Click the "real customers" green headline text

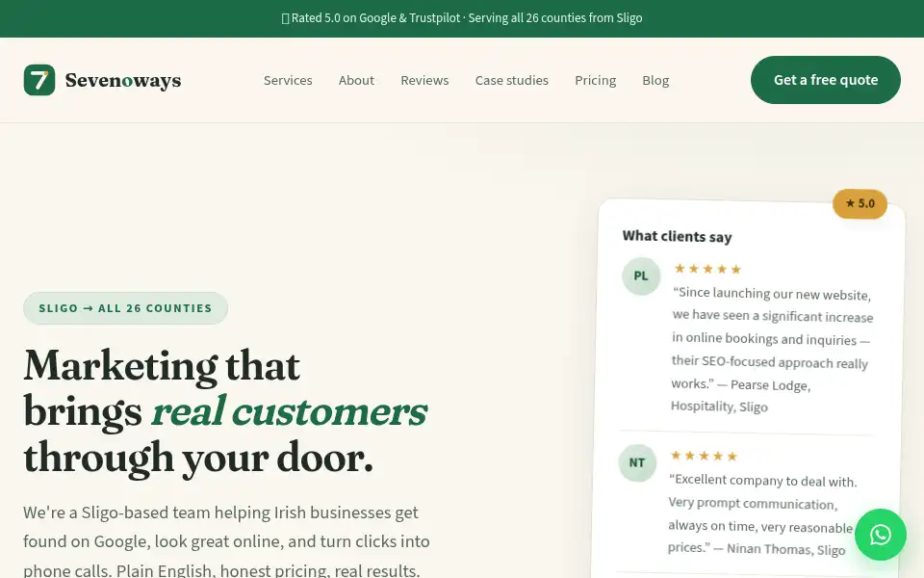tap(289, 411)
